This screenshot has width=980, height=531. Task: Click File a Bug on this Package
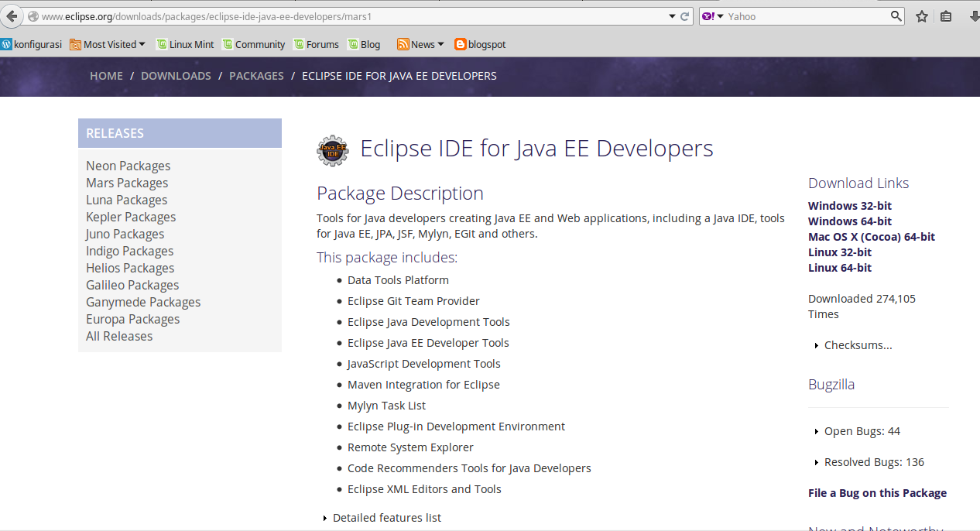pos(877,493)
